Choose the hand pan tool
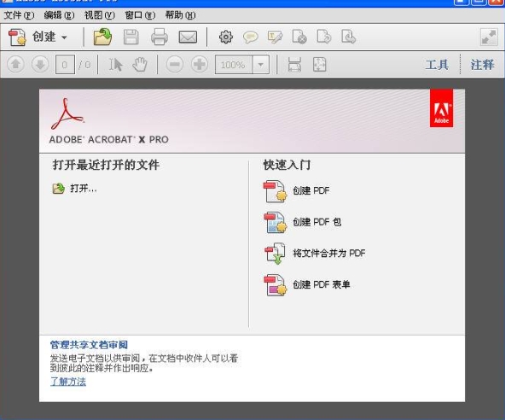Screen dimensions: 505x420 [140, 65]
